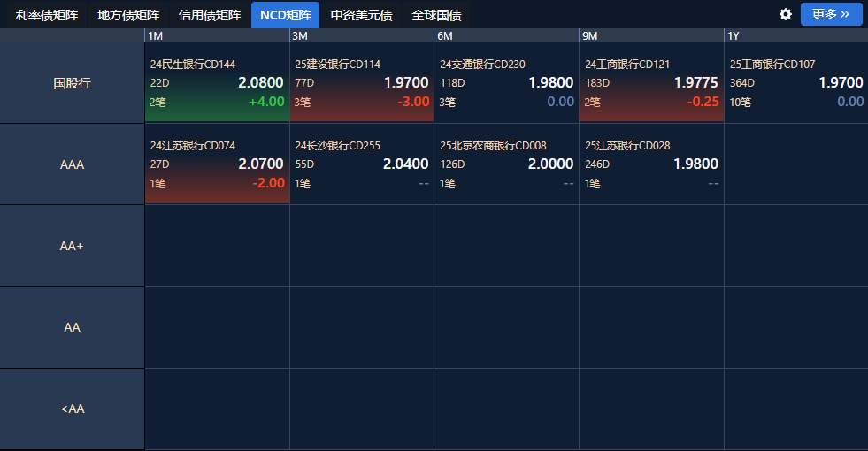This screenshot has width=868, height=451.
Task: Select the NCD矩阵 tab
Action: [285, 15]
